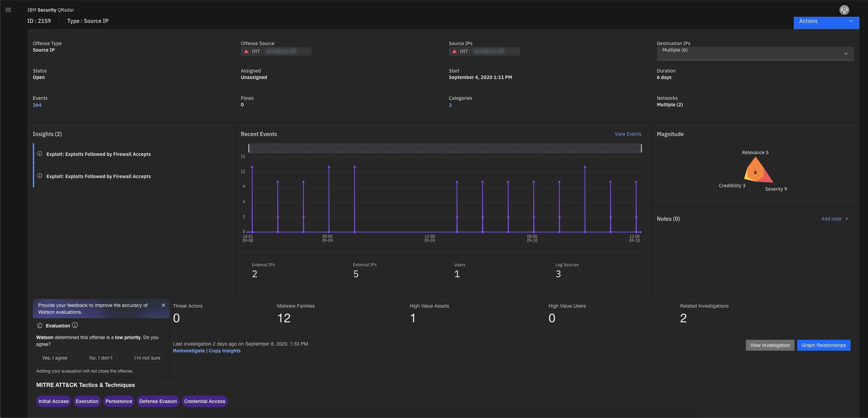Click the Magnitude triangle showing 6
The height and width of the screenshot is (418, 868).
click(755, 173)
